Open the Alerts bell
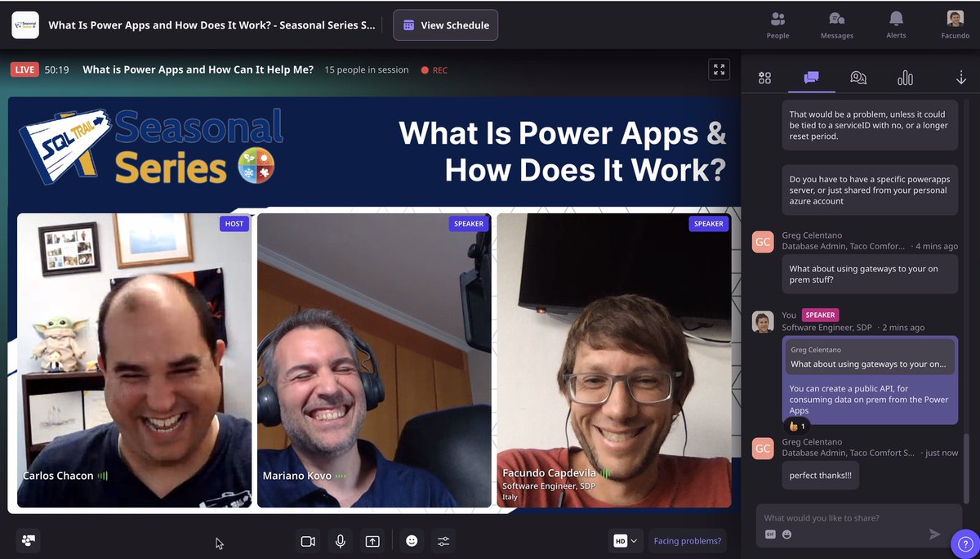 point(896,25)
